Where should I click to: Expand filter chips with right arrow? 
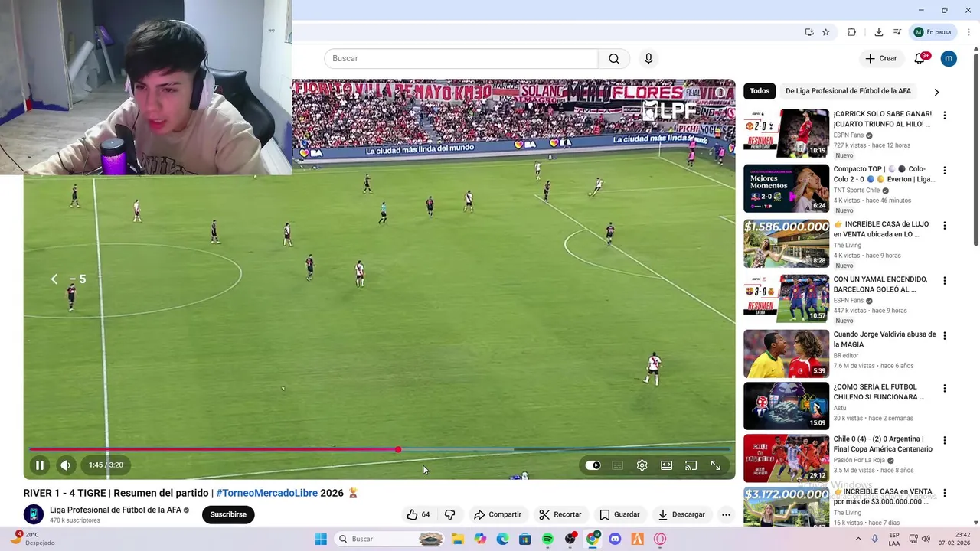point(936,92)
